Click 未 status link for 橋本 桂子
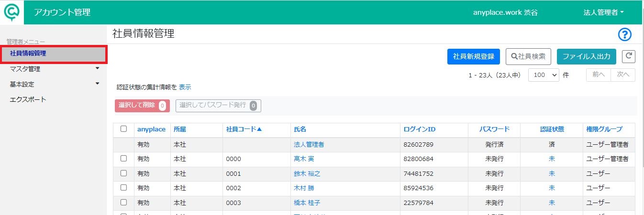The image size is (644, 215). pos(552,203)
